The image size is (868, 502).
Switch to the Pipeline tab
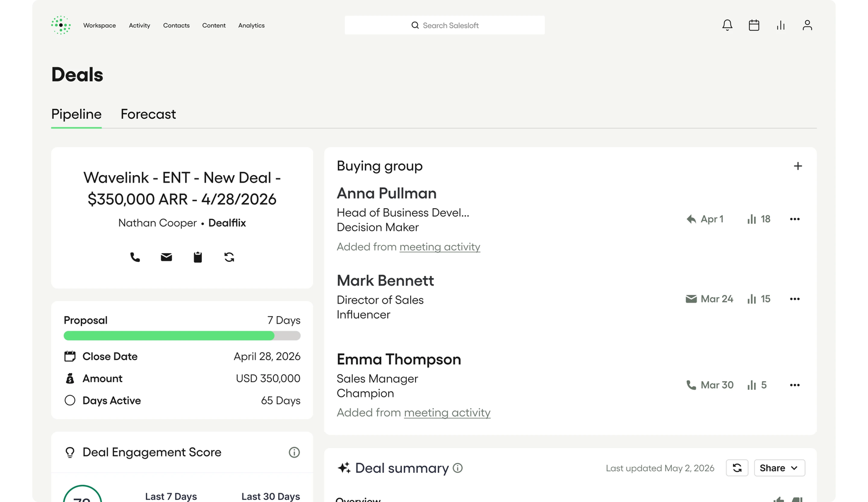76,114
